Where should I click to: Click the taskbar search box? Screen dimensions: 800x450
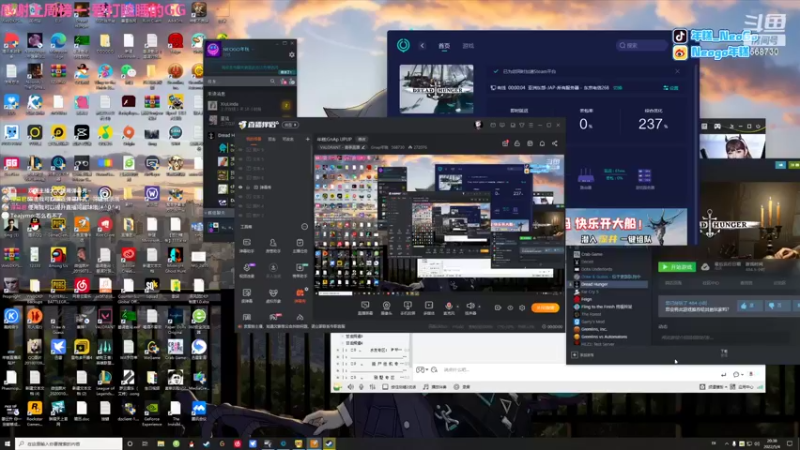pos(68,444)
